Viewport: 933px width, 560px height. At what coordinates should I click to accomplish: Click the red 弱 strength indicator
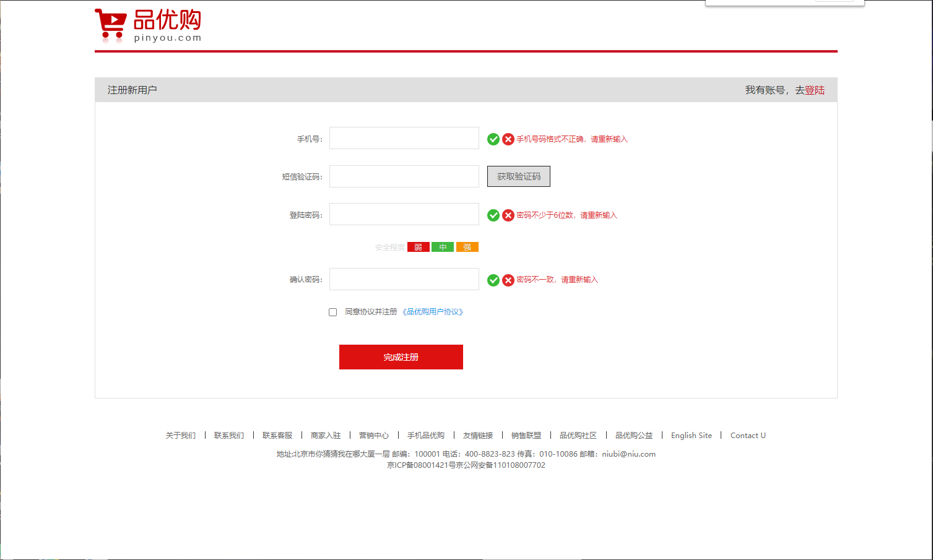pos(419,247)
